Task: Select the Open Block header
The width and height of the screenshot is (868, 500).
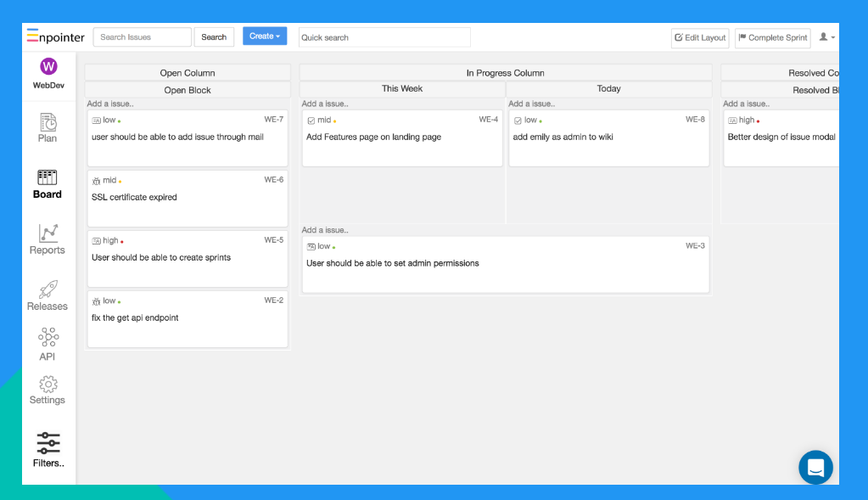Action: (188, 90)
